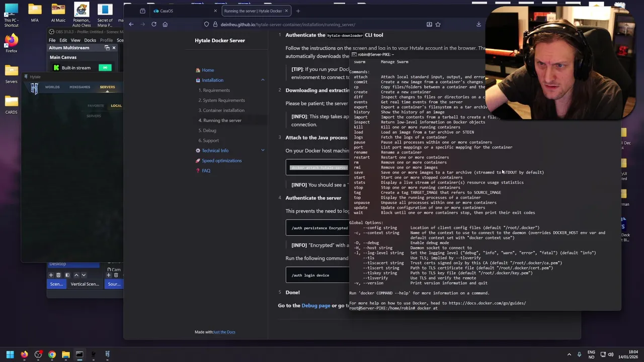Open OBS Docks menu
The image size is (644, 362).
pos(90,40)
